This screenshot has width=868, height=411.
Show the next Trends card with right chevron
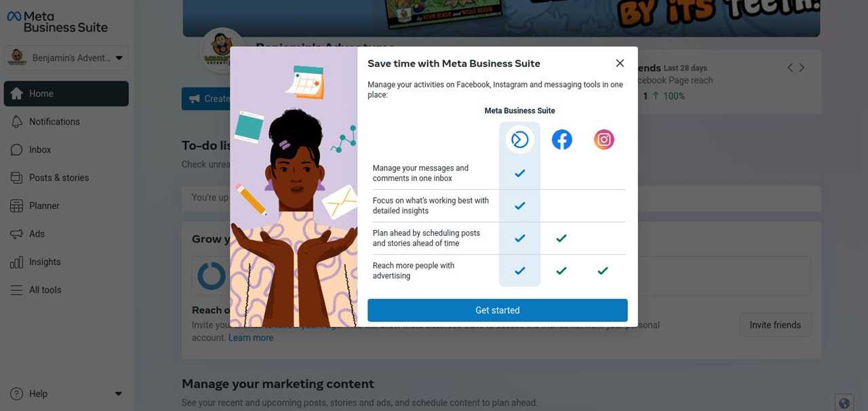point(802,68)
